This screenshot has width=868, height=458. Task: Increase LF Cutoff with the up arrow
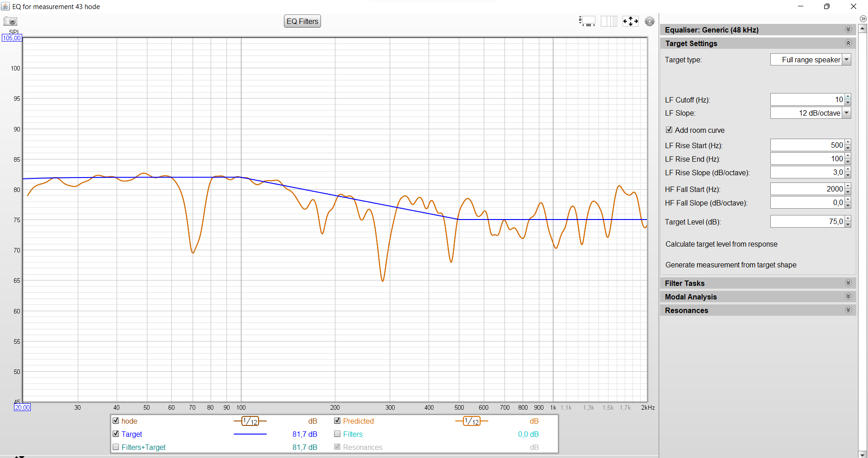click(848, 97)
